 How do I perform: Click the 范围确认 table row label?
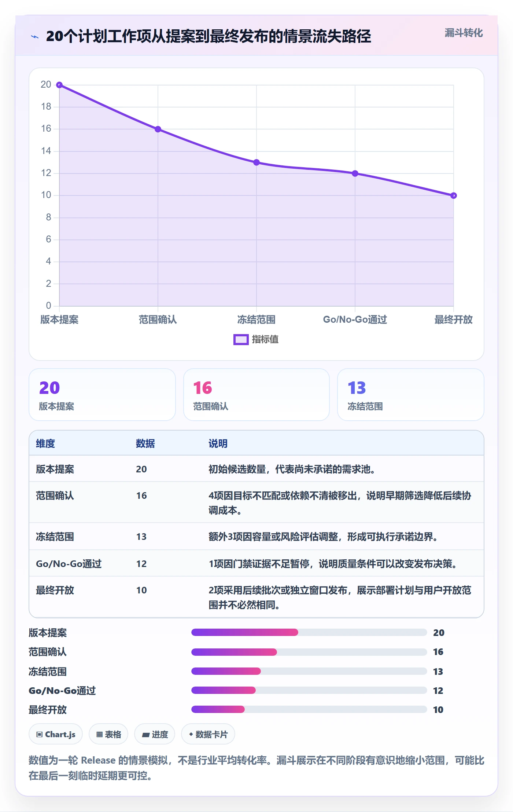click(x=55, y=495)
